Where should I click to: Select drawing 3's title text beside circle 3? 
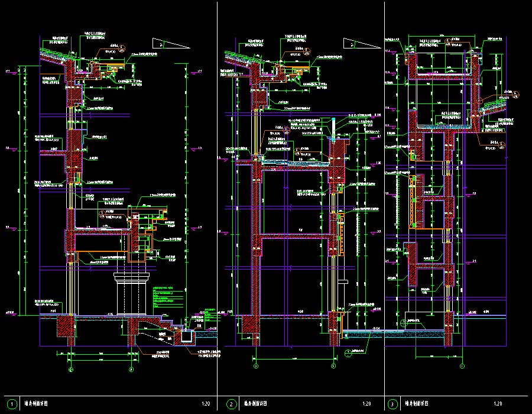tap(417, 403)
